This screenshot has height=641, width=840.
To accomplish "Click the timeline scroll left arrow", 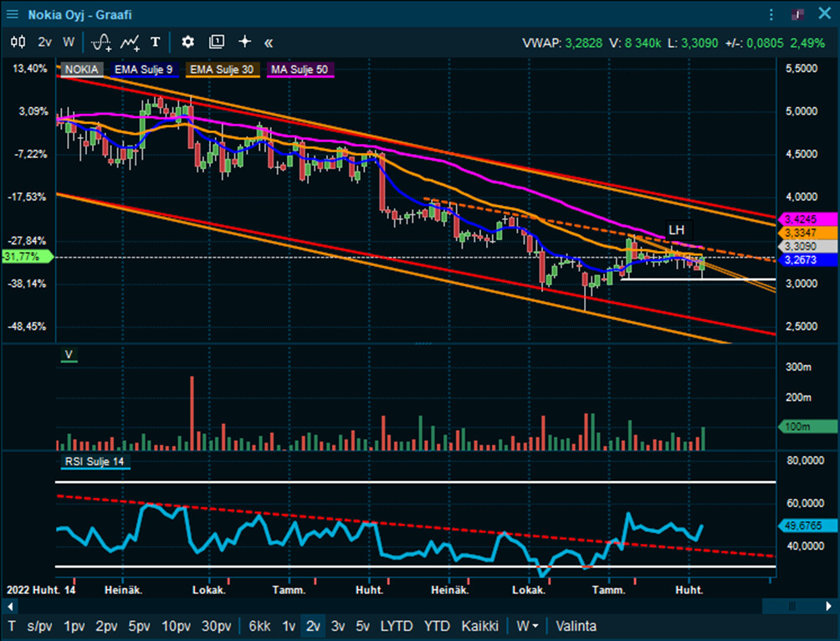I will [10, 606].
